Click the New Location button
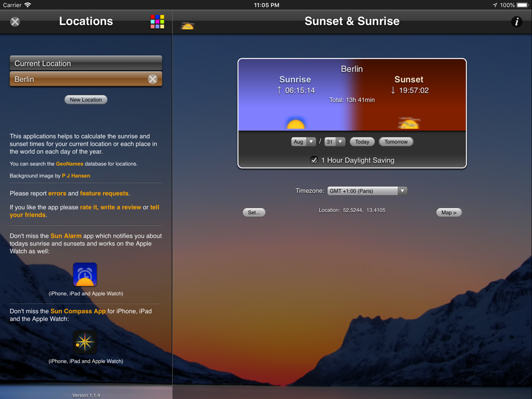The height and width of the screenshot is (399, 532). point(86,100)
